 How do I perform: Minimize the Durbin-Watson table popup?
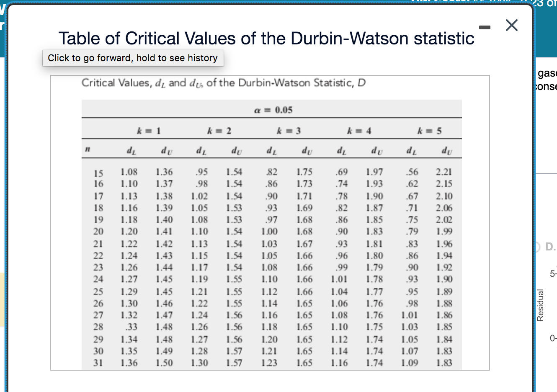tap(485, 28)
